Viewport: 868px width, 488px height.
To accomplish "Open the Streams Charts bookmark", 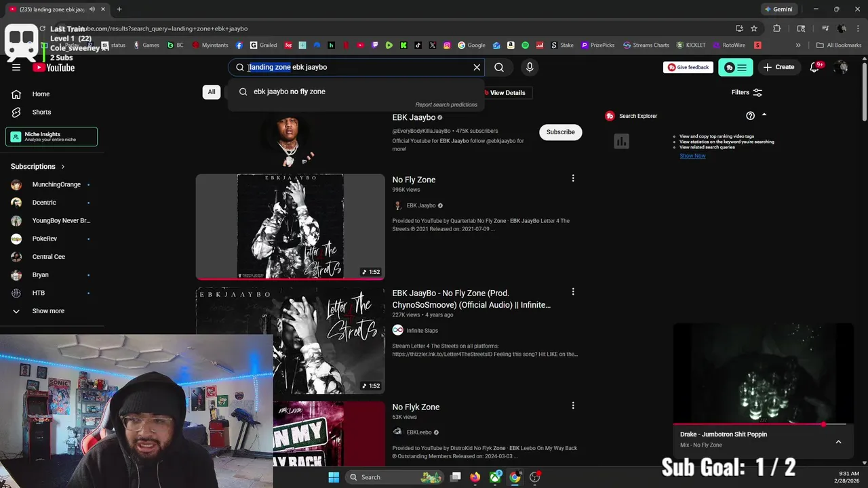I will coord(646,45).
